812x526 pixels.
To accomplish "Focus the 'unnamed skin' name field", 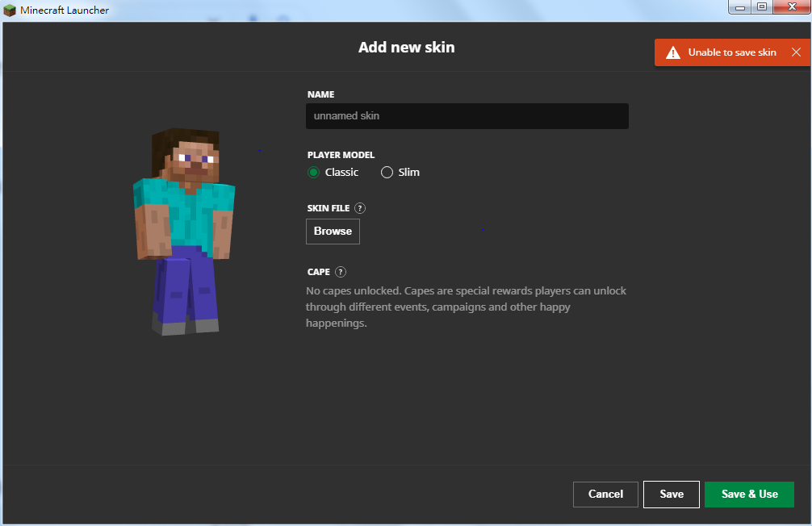I will (467, 116).
